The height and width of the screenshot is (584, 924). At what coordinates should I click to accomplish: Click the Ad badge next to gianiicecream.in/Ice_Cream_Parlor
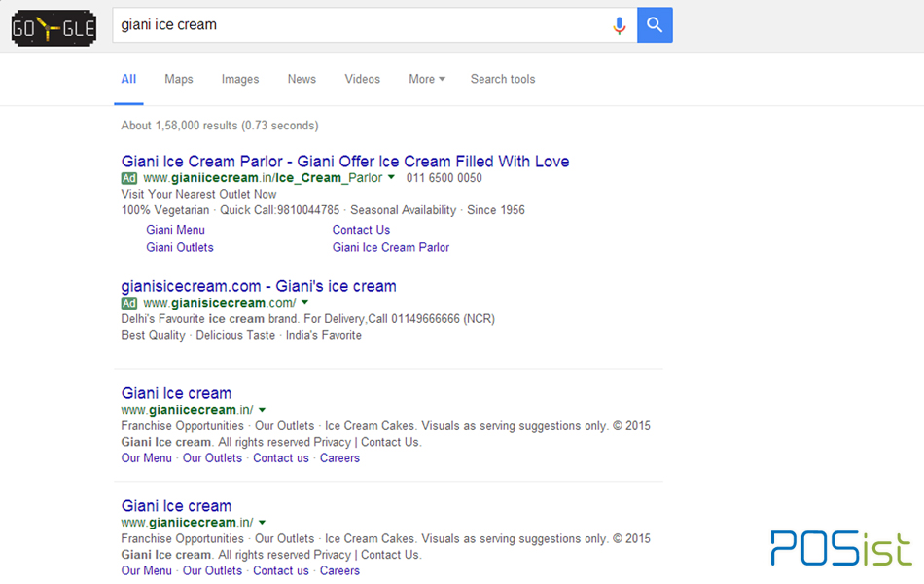pyautogui.click(x=129, y=178)
